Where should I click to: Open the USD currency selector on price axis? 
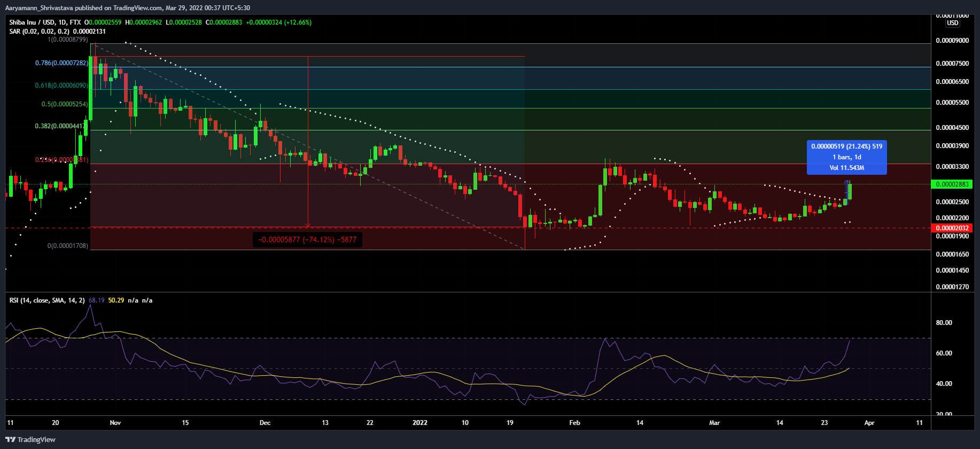[953, 23]
